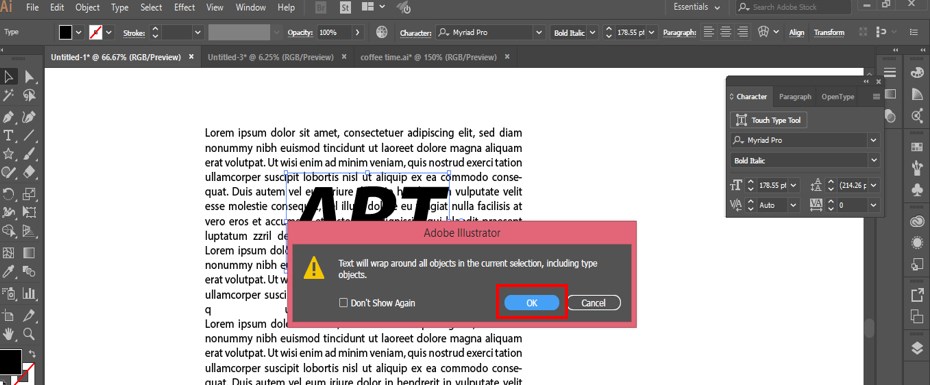Select the Scale tool

coord(29,194)
